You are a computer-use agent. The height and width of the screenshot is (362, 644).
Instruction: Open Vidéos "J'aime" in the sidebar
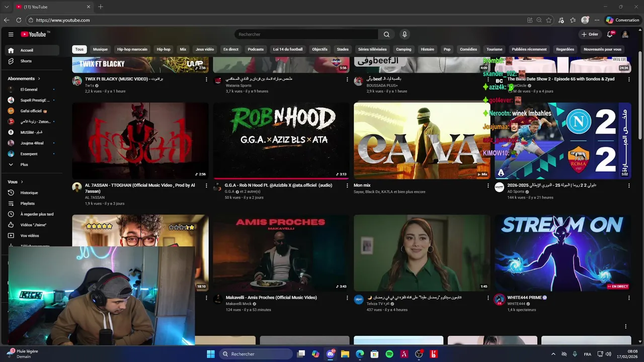(33, 225)
